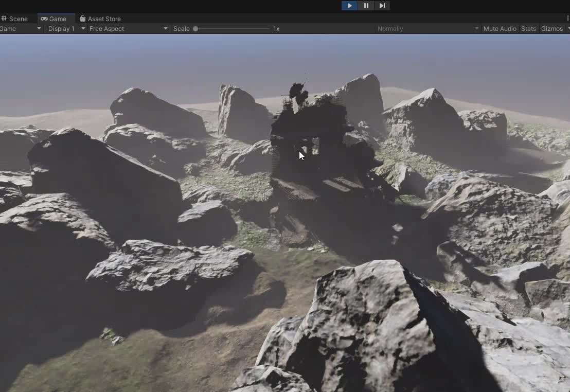Expand the Gizmos dropdown arrow
The image size is (570, 392).
click(568, 29)
